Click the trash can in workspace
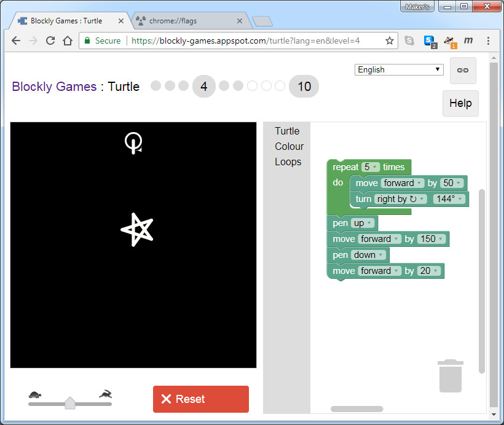This screenshot has width=504, height=425. pos(451,376)
